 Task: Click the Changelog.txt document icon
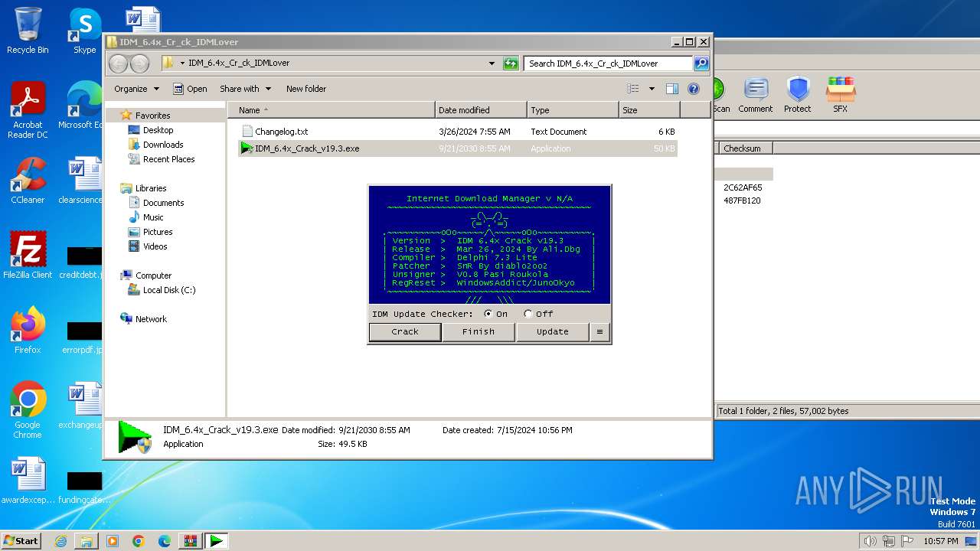click(247, 132)
